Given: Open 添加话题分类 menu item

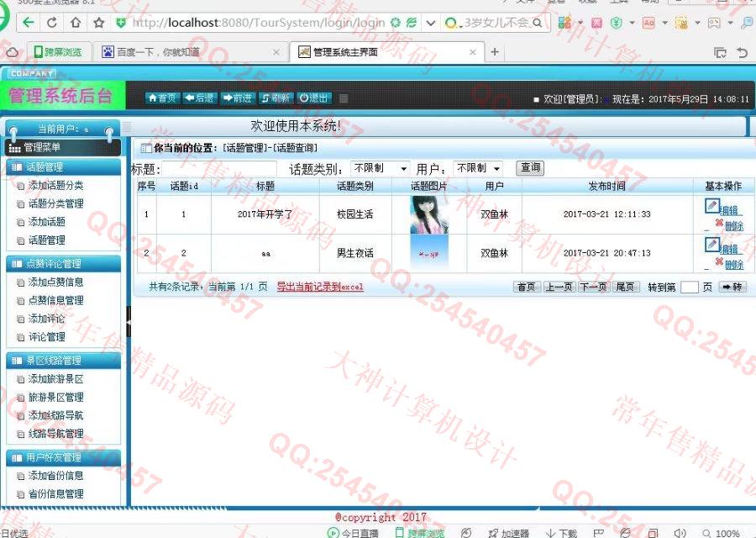Looking at the screenshot, I should [55, 185].
